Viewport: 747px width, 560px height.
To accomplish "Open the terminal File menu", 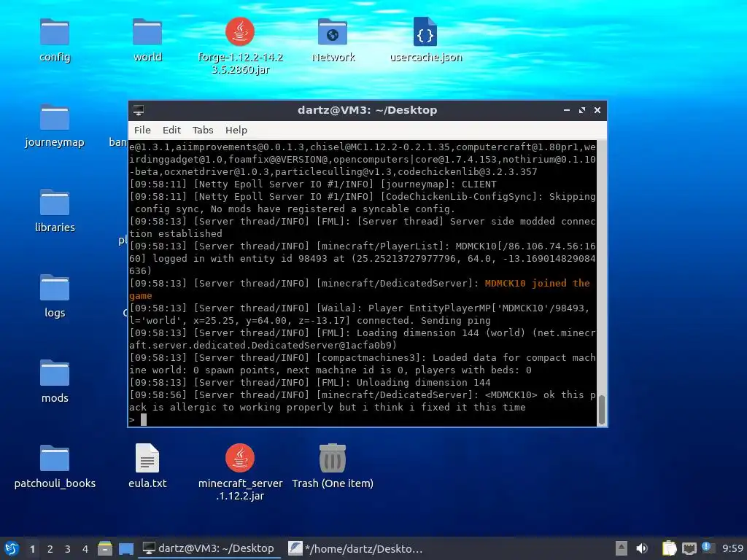I will (x=142, y=130).
